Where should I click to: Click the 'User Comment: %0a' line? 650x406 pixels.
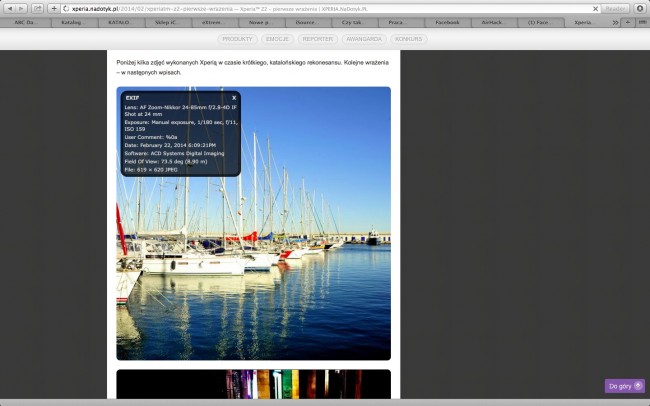[x=151, y=137]
